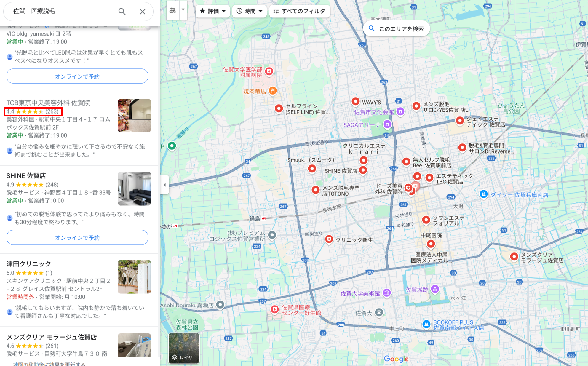Open SHINE 佐賀店 listing title
Image resolution: width=588 pixels, height=366 pixels.
tap(26, 176)
